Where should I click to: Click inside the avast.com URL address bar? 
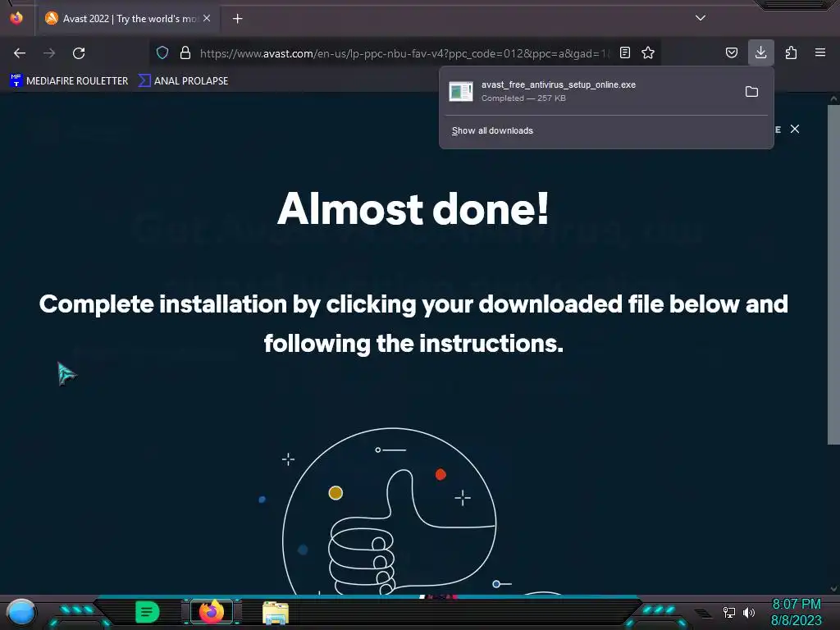[404, 53]
